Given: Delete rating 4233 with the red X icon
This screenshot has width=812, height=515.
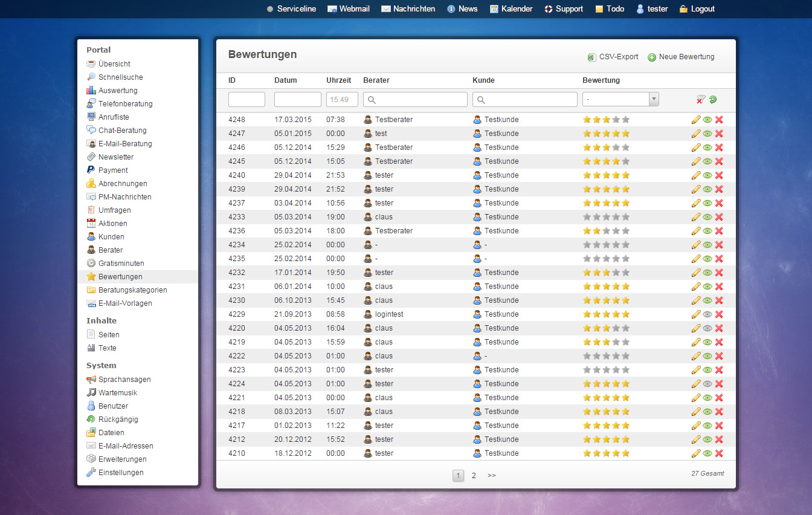Looking at the screenshot, I should point(719,217).
